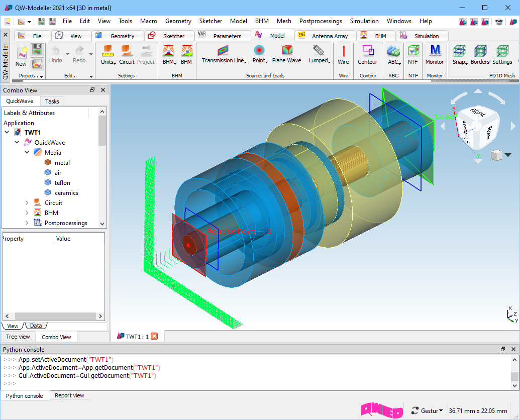
Task: Open the Macro menu
Action: point(149,21)
